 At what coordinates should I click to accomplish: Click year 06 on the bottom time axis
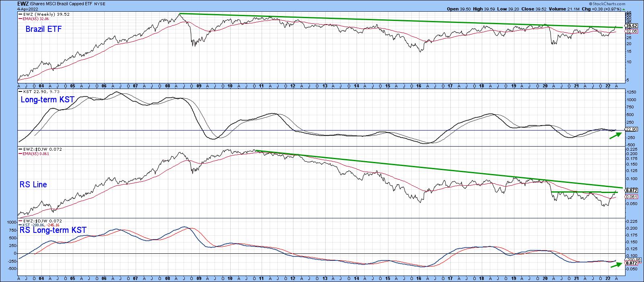pos(104,279)
